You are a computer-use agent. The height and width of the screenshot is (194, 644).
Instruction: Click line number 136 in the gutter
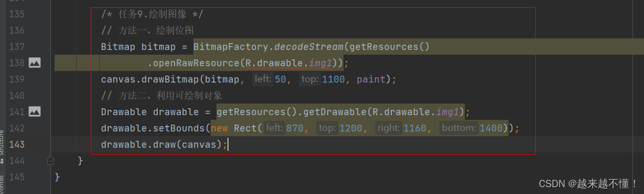click(17, 30)
